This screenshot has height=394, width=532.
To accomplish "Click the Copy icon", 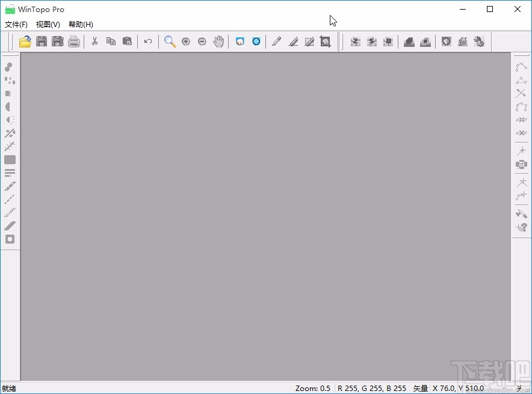I will [111, 42].
